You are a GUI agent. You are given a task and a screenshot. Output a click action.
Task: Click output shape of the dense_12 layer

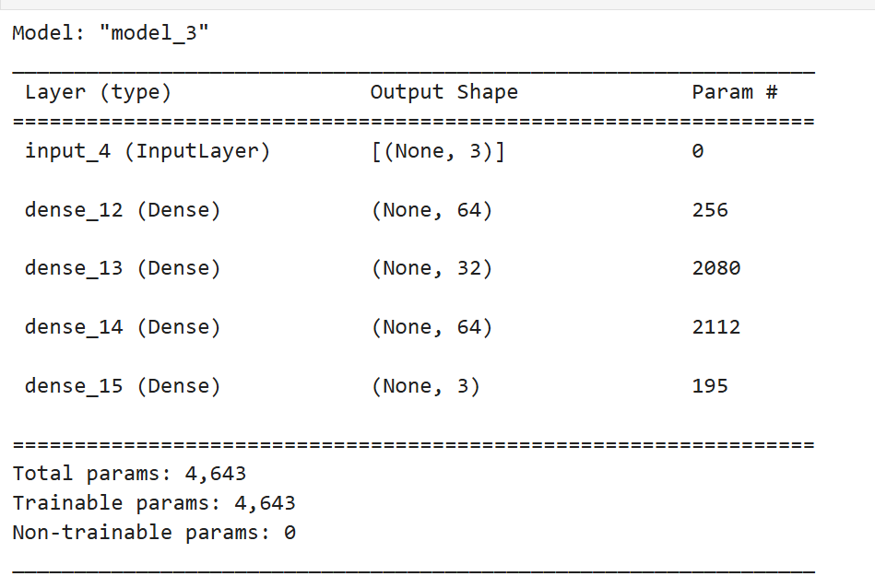point(432,210)
